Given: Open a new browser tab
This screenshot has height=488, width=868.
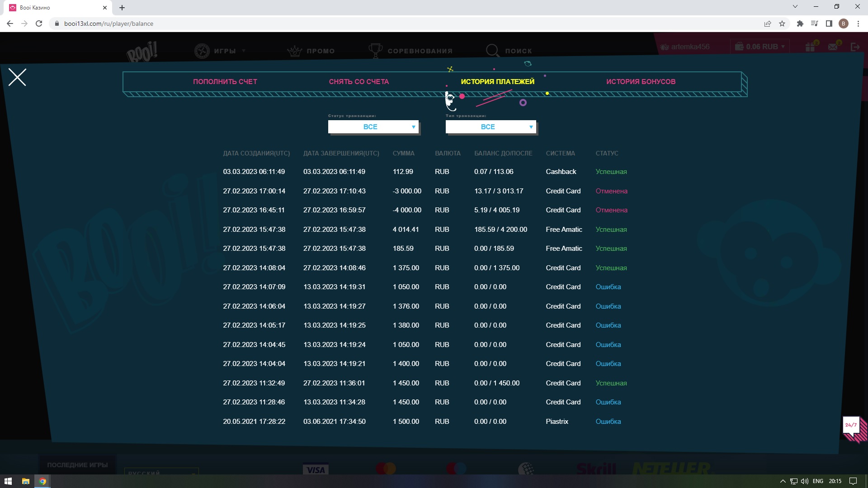Looking at the screenshot, I should 122,8.
